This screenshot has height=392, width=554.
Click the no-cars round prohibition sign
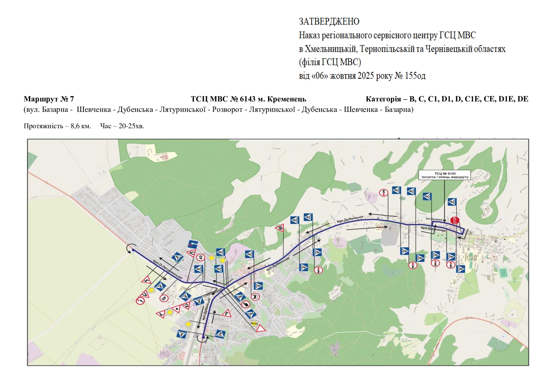tap(255, 296)
